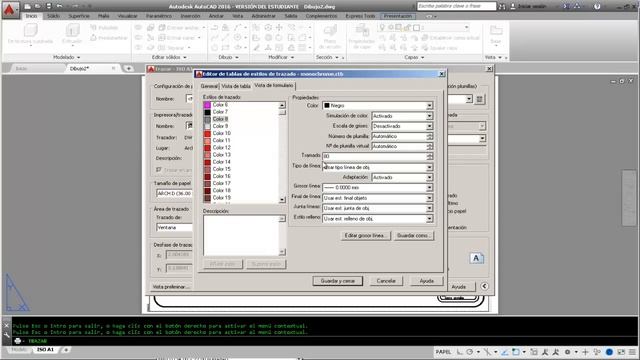
Task: Click the Undo arrow in quick access toolbar
Action: coord(60,6)
